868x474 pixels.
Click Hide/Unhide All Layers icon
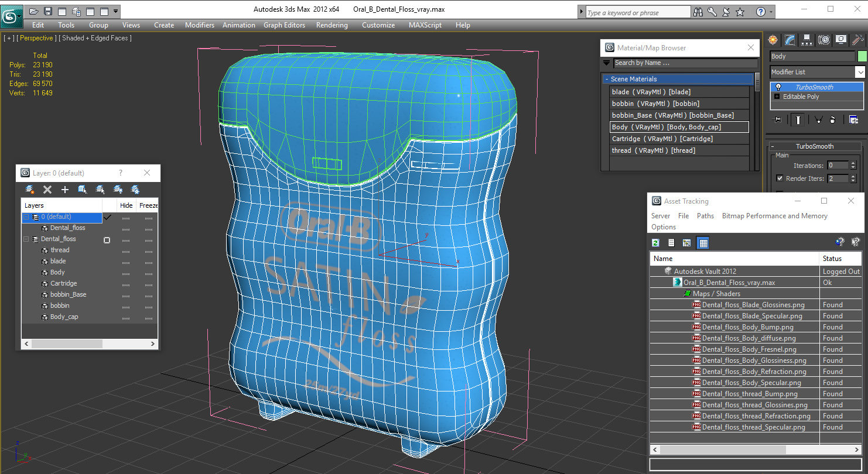[x=118, y=190]
